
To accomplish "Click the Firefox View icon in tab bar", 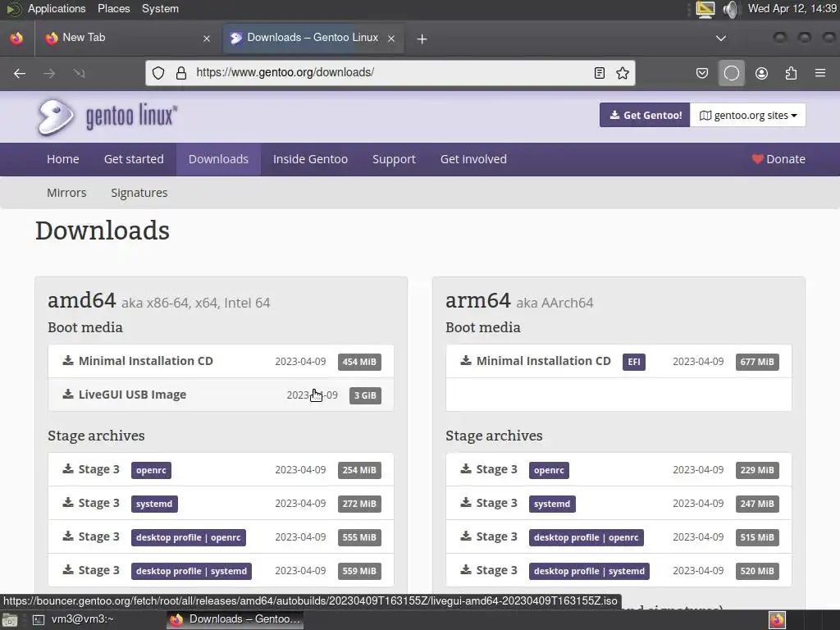I will (x=16, y=38).
